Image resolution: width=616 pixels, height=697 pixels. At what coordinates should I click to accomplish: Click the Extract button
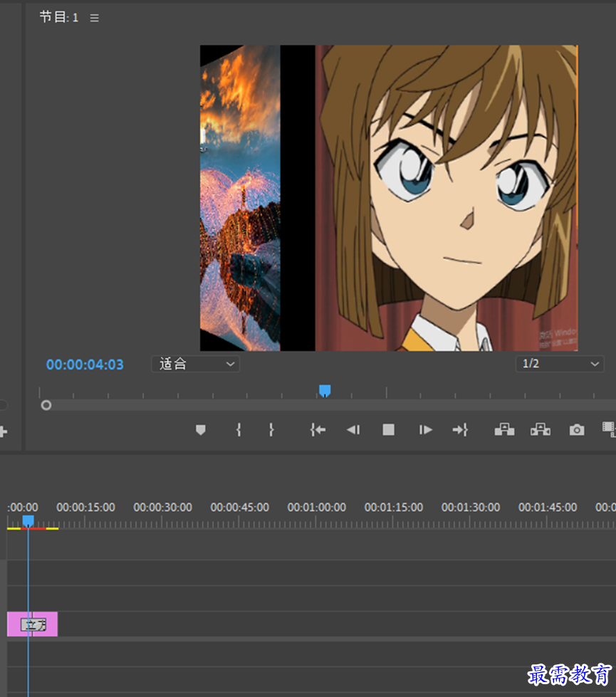(541, 429)
